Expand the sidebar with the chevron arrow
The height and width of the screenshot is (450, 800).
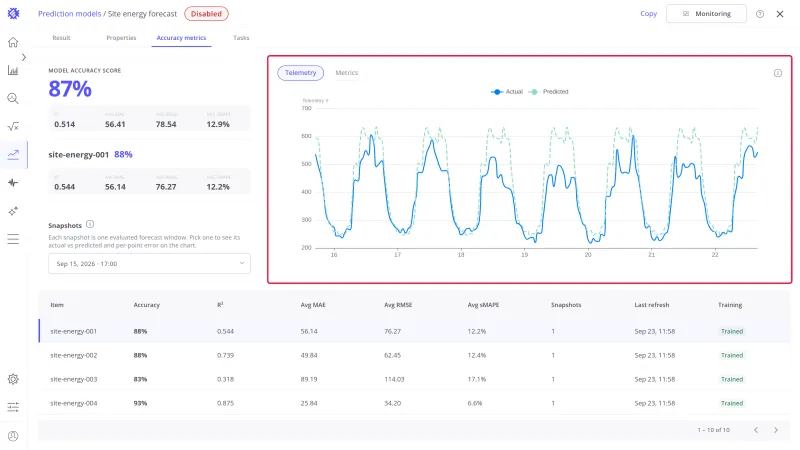23,57
